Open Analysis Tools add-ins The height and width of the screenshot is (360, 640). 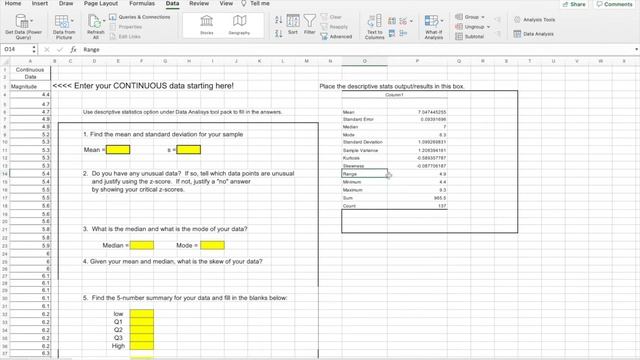tap(535, 20)
